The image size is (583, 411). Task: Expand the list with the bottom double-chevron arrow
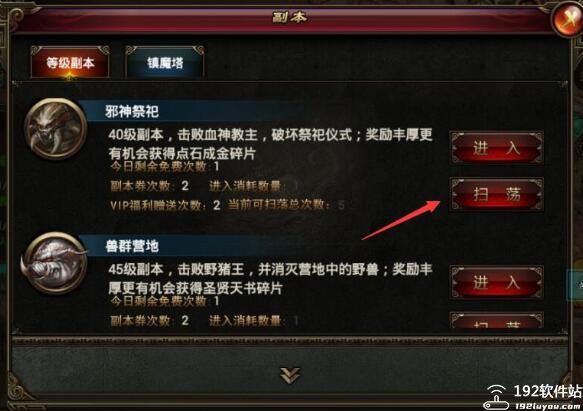(x=290, y=375)
